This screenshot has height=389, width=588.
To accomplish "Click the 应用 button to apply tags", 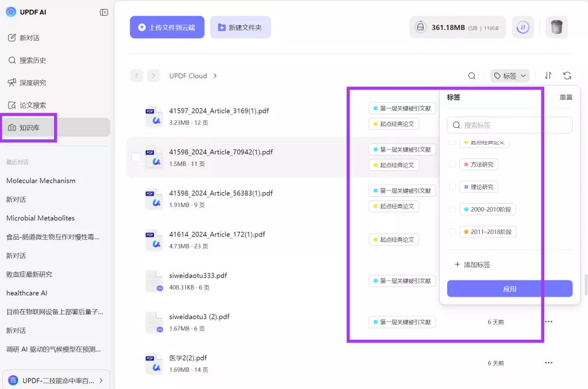I will (x=509, y=289).
